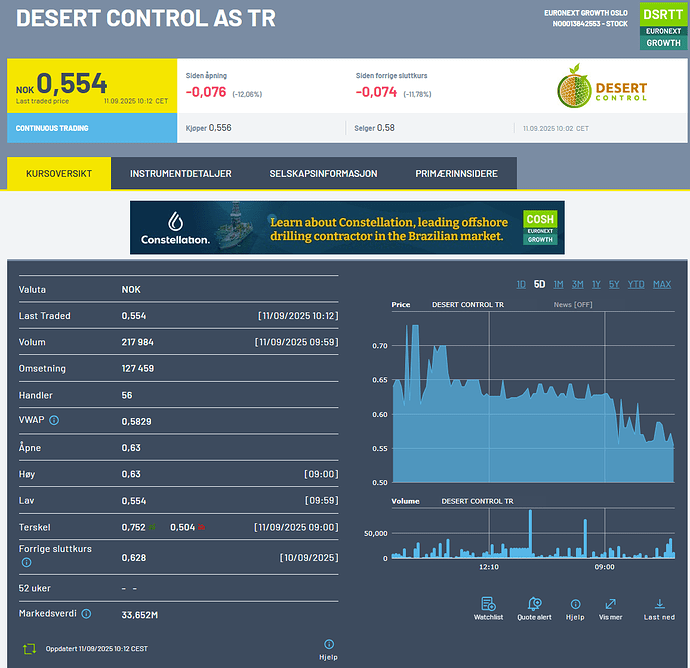690x668 pixels.
Task: Click the Continuous Trading status label
Action: pos(52,128)
